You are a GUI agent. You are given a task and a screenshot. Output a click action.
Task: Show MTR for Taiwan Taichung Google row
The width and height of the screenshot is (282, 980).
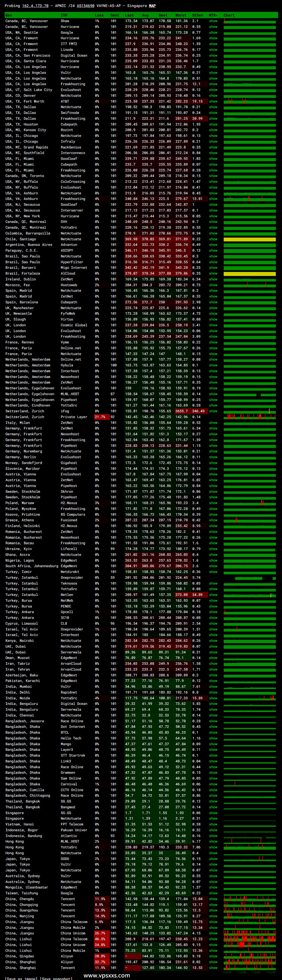[213, 893]
